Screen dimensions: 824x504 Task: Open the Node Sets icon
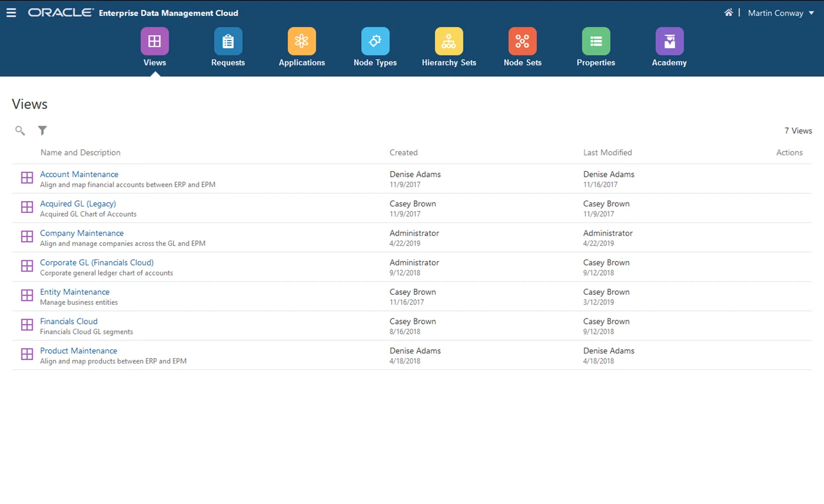click(522, 41)
